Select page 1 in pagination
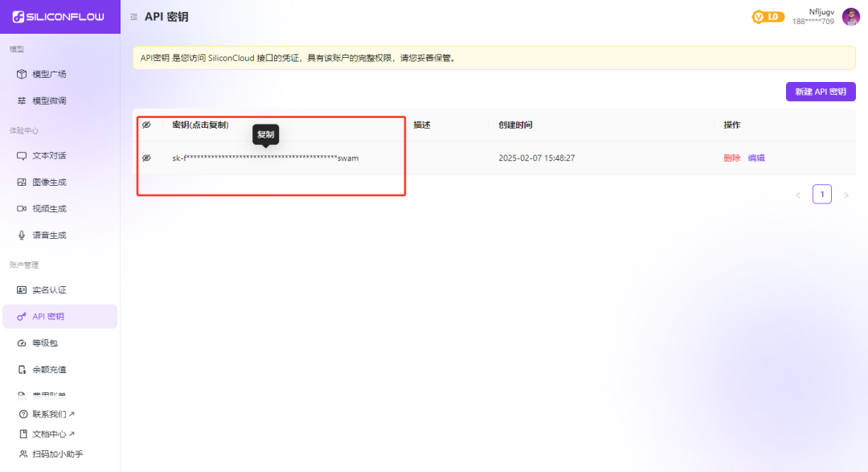Image resolution: width=868 pixels, height=472 pixels. [822, 195]
